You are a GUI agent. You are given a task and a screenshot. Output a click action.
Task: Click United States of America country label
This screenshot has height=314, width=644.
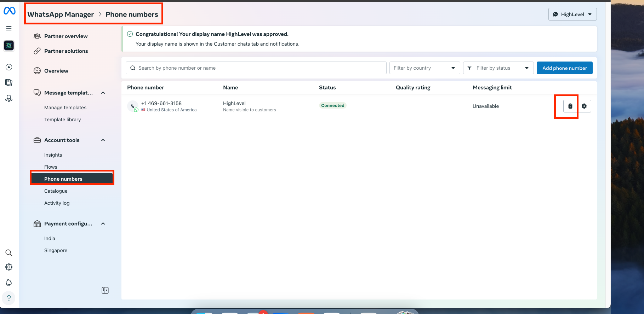(172, 110)
